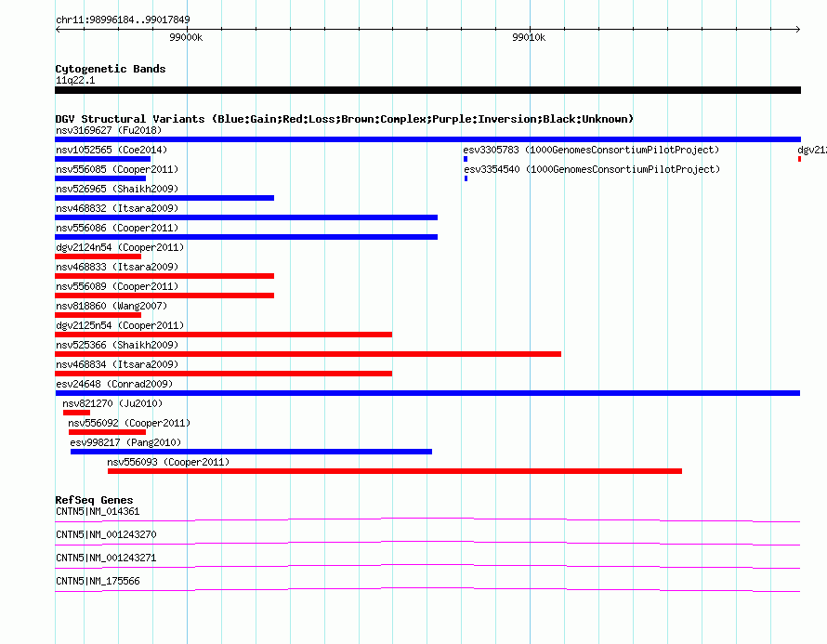The image size is (827, 644).
Task: Click the nsv3169627 (Fu2018) variant label
Action: [x=109, y=130]
